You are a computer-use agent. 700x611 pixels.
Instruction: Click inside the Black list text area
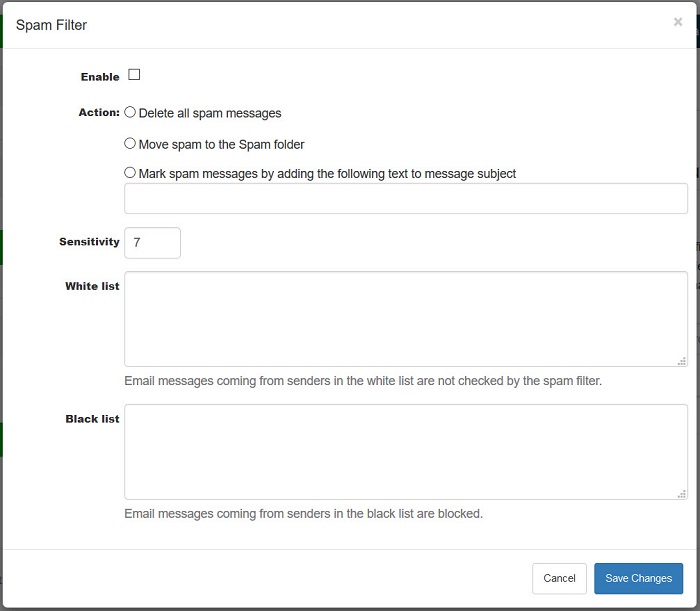click(x=406, y=452)
